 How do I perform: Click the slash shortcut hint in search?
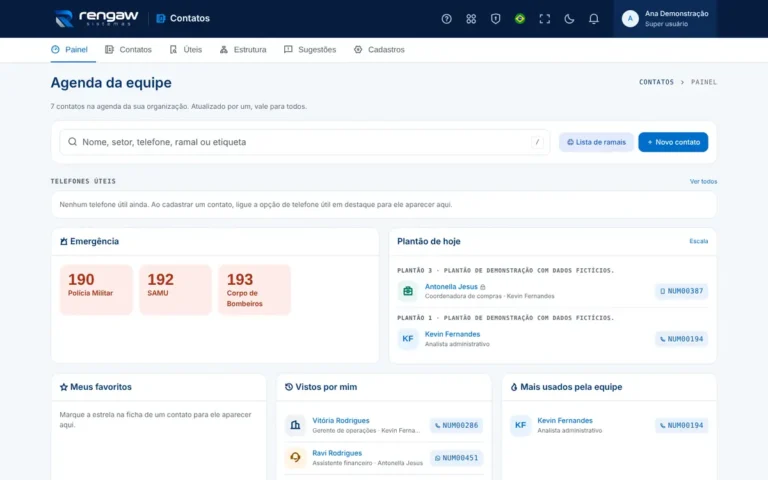(x=537, y=142)
